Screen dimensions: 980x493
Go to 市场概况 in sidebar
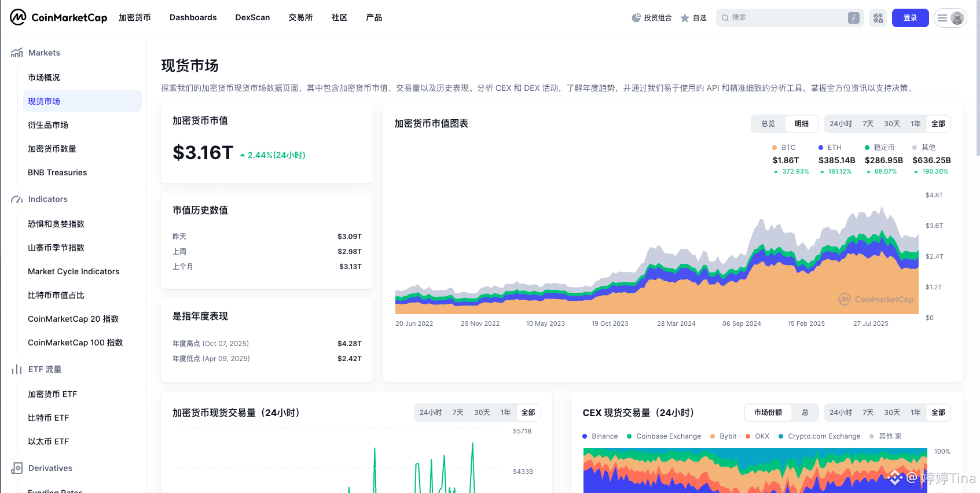click(82, 78)
